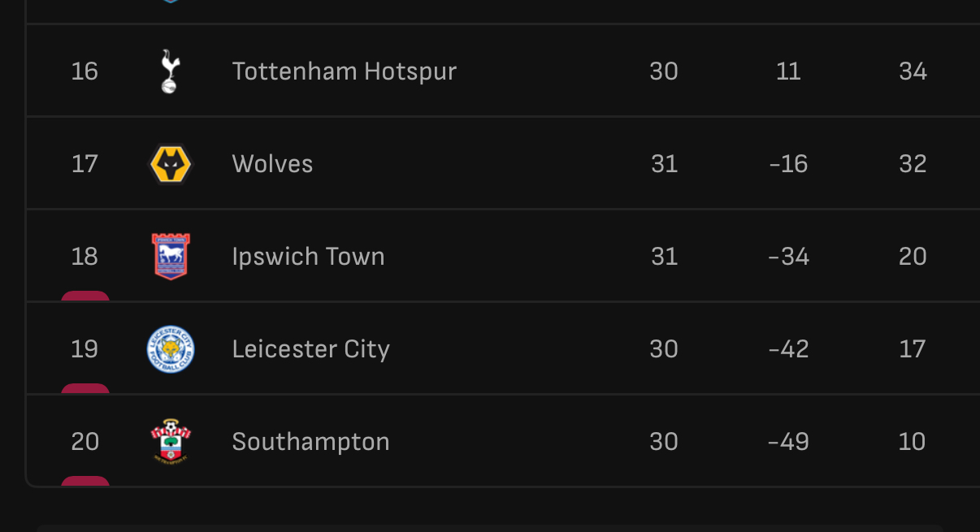Click the Ipswich Town club crest

171,257
